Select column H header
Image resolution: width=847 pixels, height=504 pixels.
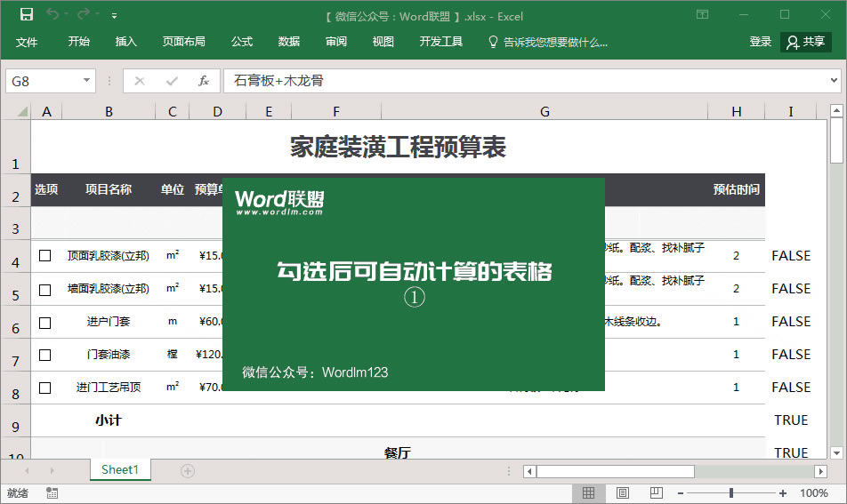tap(737, 112)
